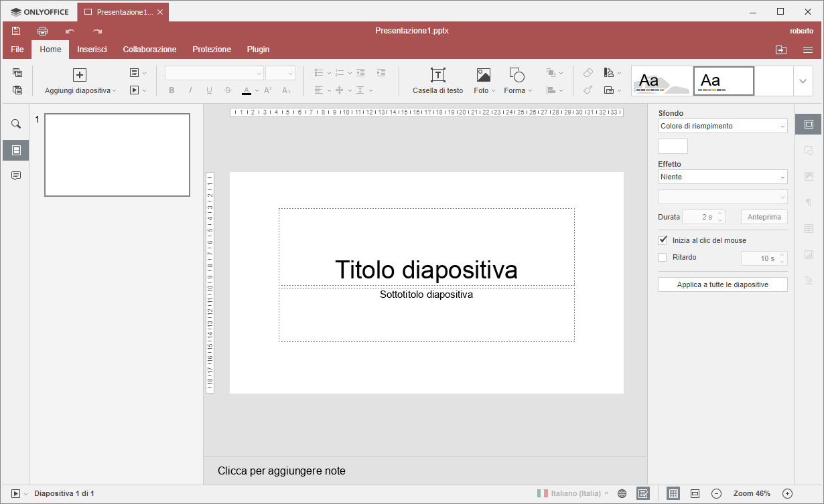This screenshot has height=504, width=824.
Task: Click Applica a tutte le diapositive button
Action: [x=722, y=284]
